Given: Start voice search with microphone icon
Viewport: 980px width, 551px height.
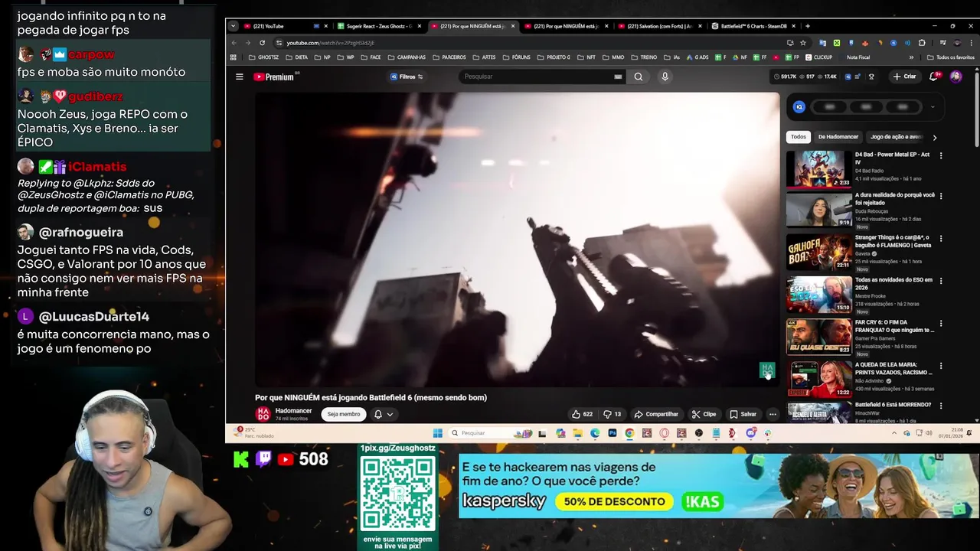Looking at the screenshot, I should tap(665, 77).
